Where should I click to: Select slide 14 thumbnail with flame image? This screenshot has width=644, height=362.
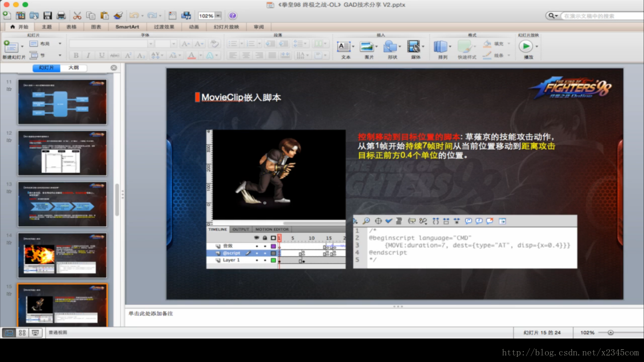pyautogui.click(x=62, y=255)
